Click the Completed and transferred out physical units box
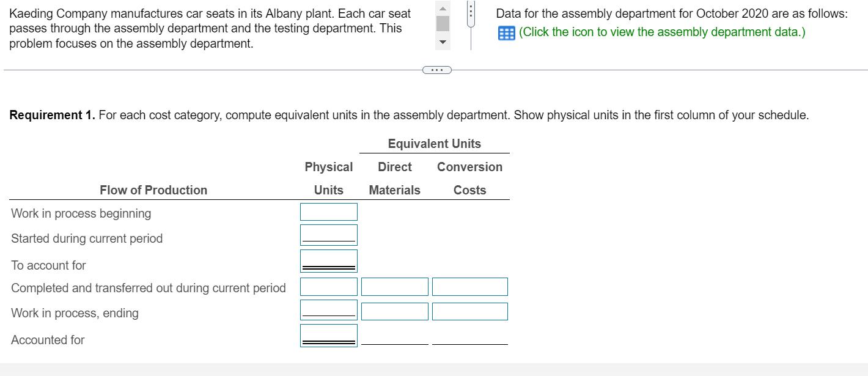The image size is (868, 376). (x=328, y=286)
